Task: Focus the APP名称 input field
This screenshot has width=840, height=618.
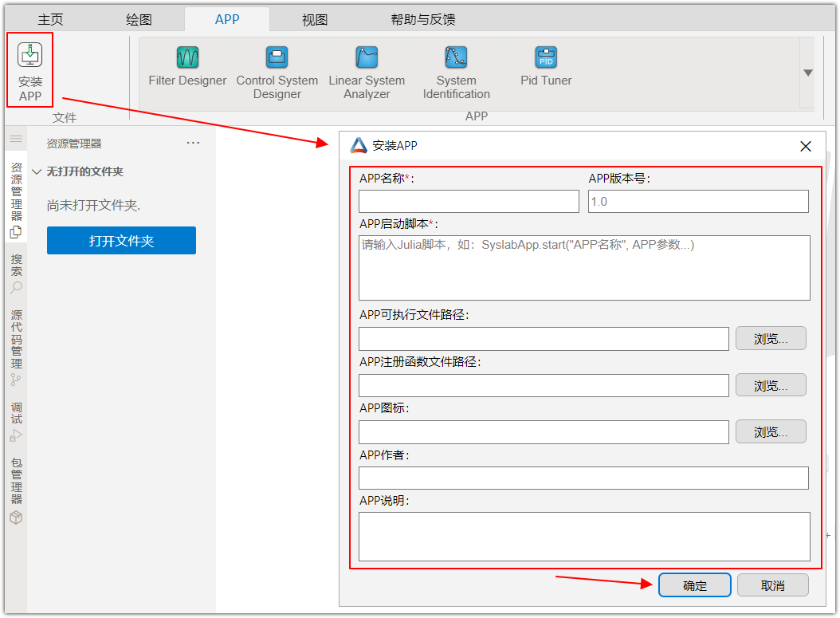Action: (469, 202)
